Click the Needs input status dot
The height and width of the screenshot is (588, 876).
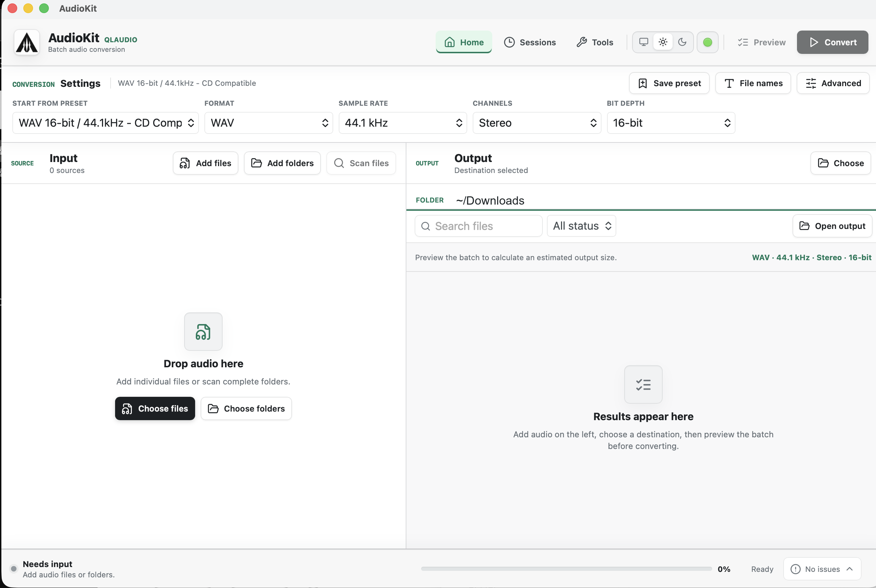(13, 569)
